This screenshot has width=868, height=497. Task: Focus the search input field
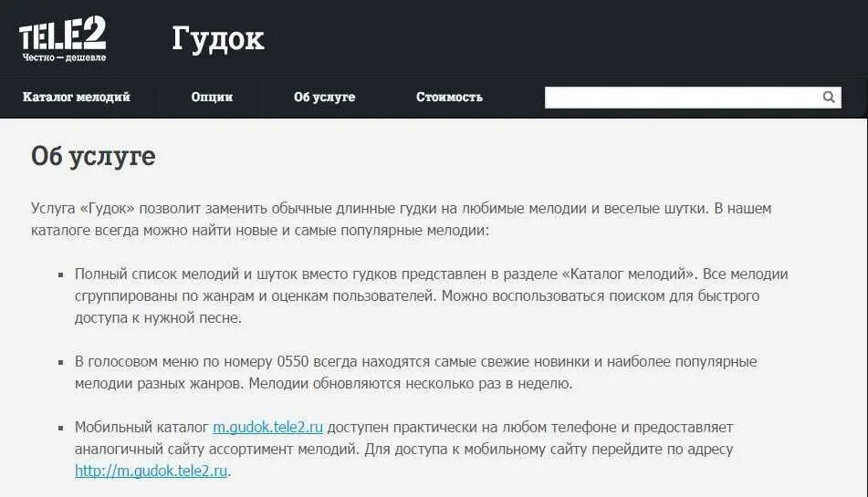point(693,98)
